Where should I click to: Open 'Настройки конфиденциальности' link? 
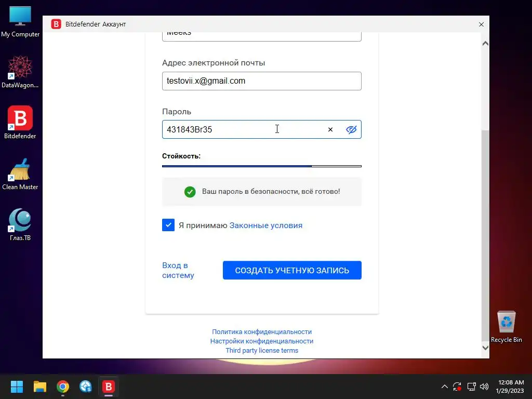pyautogui.click(x=262, y=341)
